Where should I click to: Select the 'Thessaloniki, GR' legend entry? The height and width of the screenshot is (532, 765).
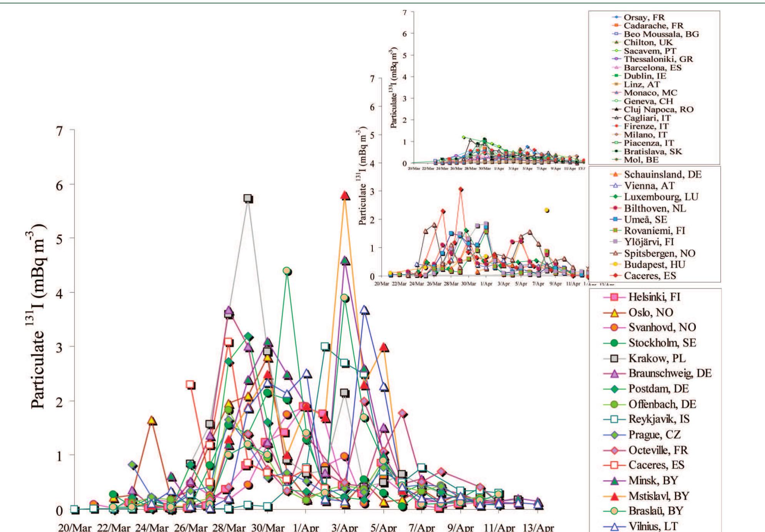pyautogui.click(x=652, y=59)
